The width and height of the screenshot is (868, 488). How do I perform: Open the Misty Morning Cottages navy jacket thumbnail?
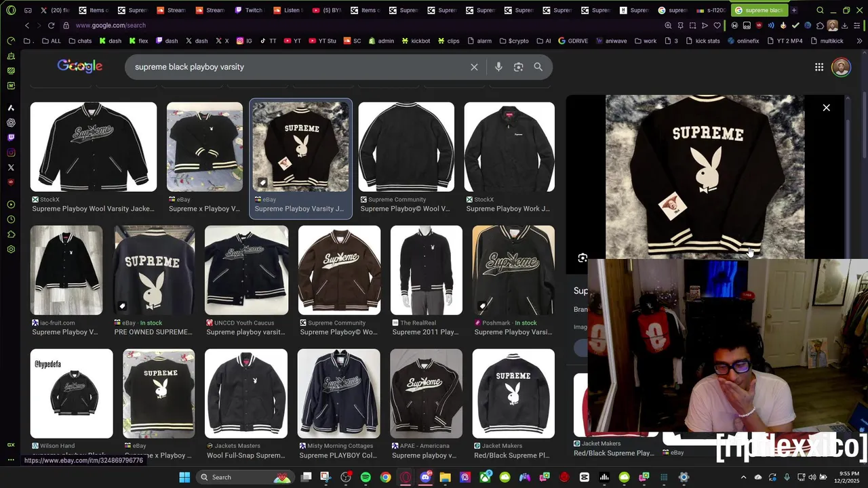tap(338, 394)
